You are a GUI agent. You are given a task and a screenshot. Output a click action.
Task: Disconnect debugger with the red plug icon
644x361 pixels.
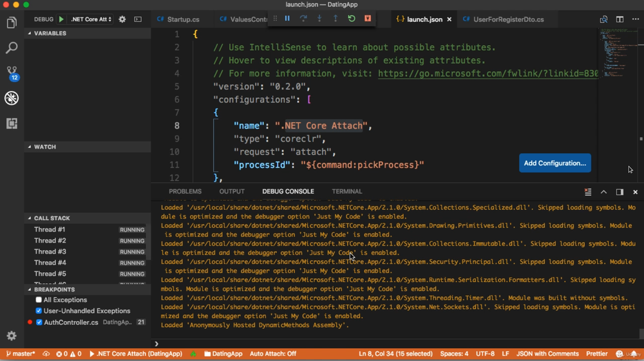pos(368,19)
